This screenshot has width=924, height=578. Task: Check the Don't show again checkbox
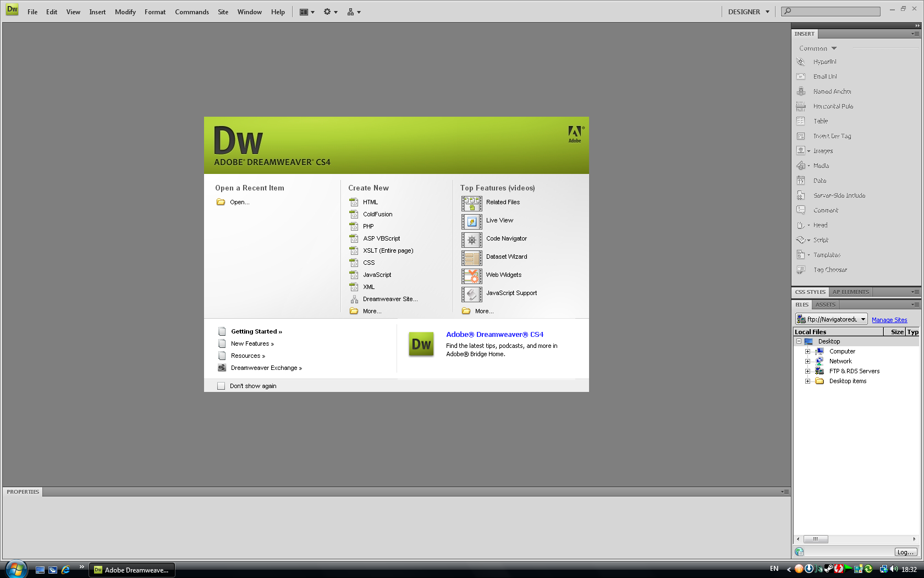(221, 386)
